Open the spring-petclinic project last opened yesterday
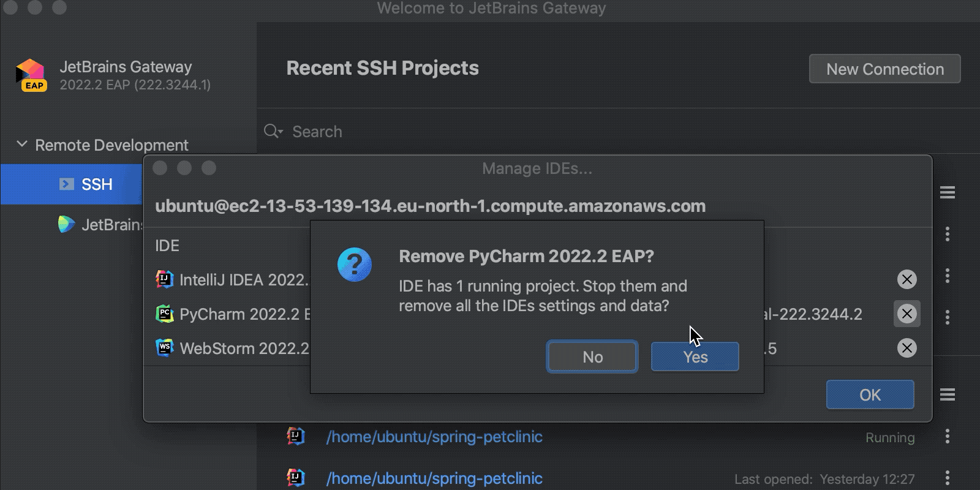980x490 pixels. coord(434,478)
